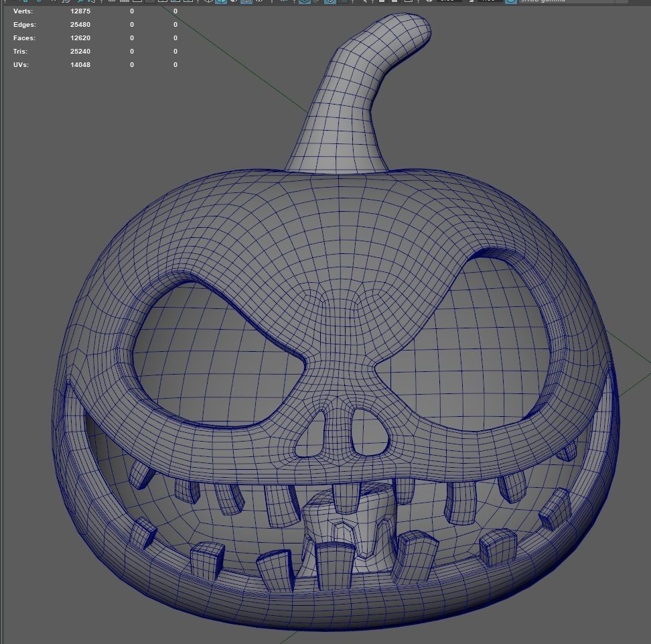Click the Tris label in the HUD
Image resolution: width=651 pixels, height=644 pixels.
(x=20, y=51)
